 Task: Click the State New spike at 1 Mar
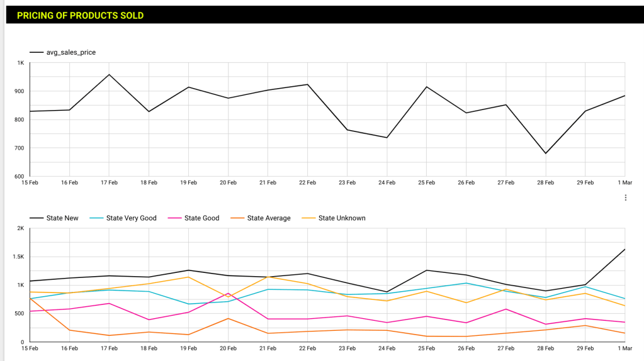pyautogui.click(x=624, y=250)
